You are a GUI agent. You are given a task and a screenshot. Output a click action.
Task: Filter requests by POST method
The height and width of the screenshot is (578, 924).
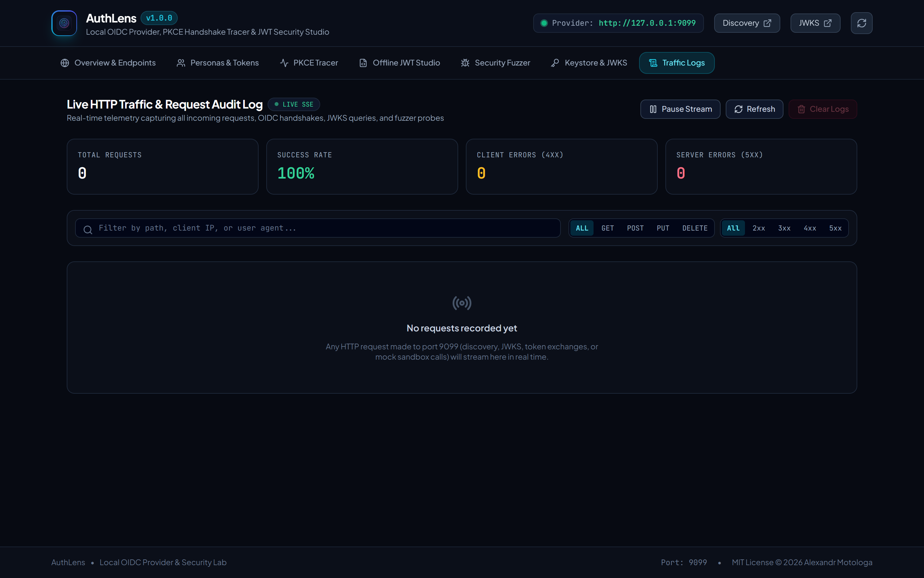tap(635, 228)
